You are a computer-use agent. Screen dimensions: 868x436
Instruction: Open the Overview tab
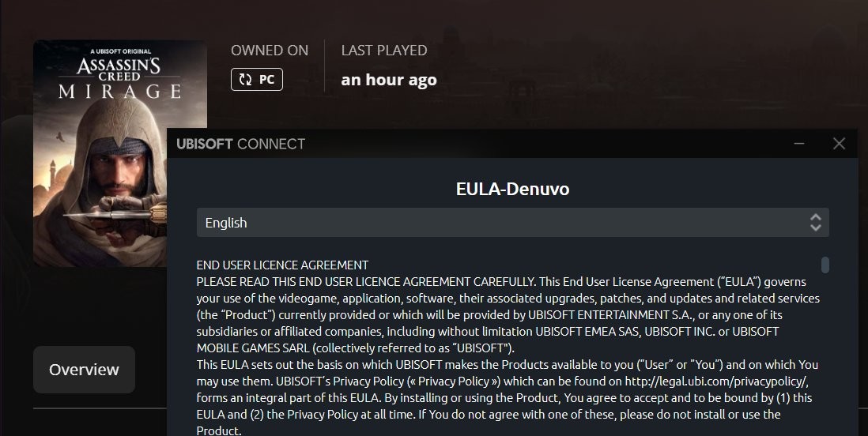point(84,370)
